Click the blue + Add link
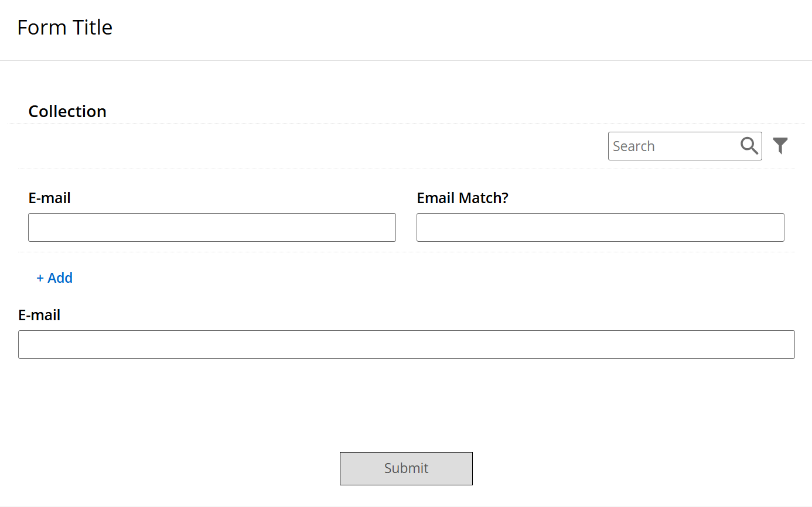The height and width of the screenshot is (507, 812). pyautogui.click(x=54, y=278)
